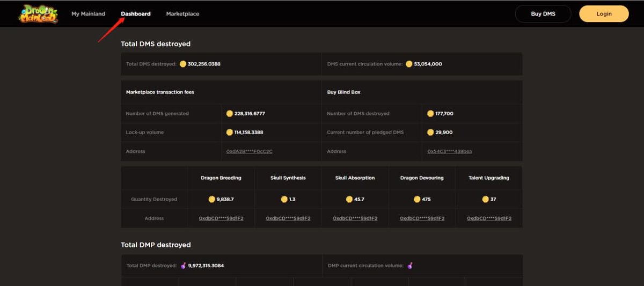This screenshot has height=286, width=644.
Task: Click coin icon for Current number of pledged DMS
Action: pyautogui.click(x=430, y=133)
